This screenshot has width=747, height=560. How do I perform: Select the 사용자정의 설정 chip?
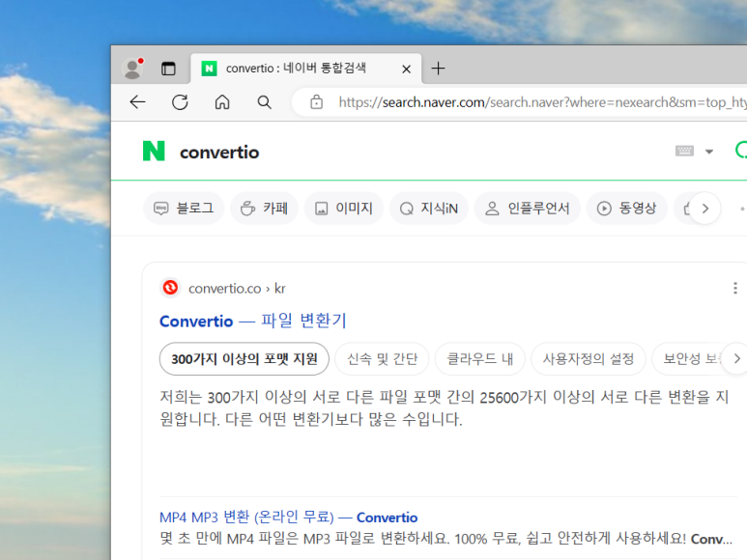[x=589, y=359]
